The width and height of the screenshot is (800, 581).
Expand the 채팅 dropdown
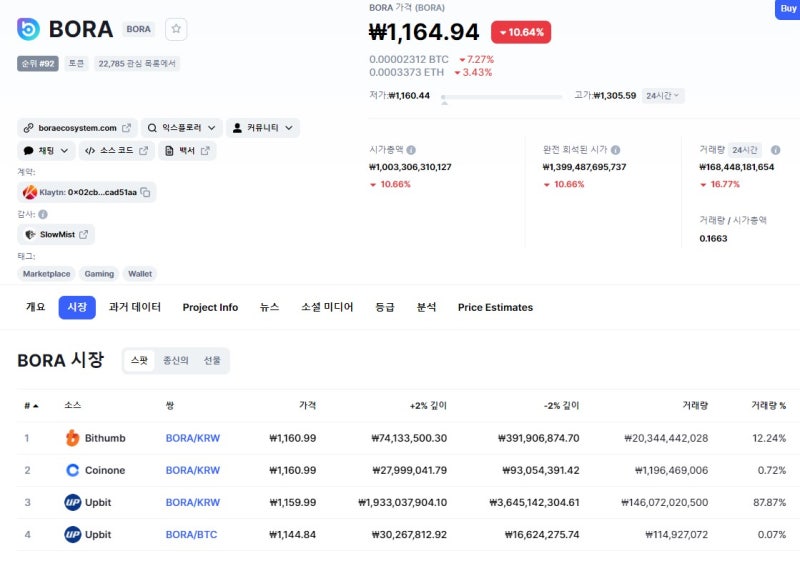click(64, 151)
